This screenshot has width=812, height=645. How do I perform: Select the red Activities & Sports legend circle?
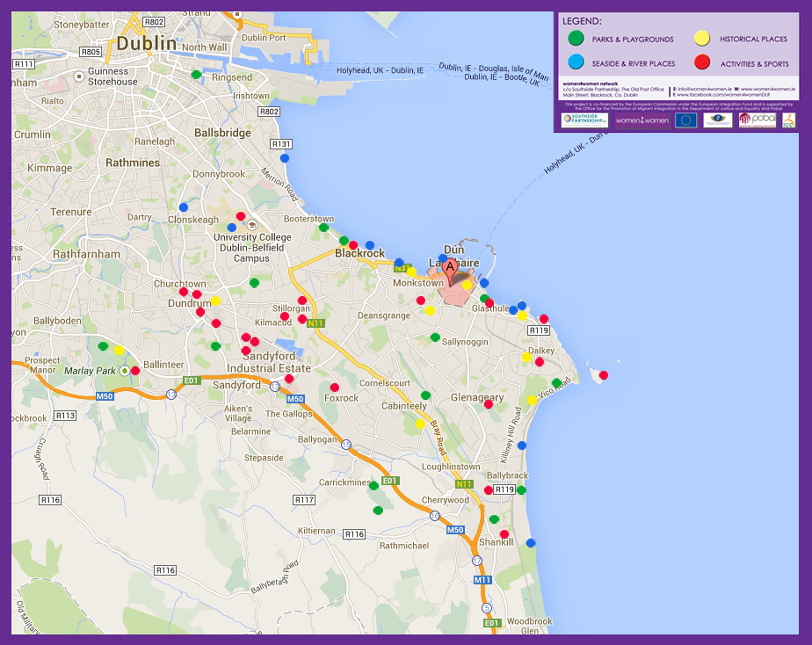(702, 62)
